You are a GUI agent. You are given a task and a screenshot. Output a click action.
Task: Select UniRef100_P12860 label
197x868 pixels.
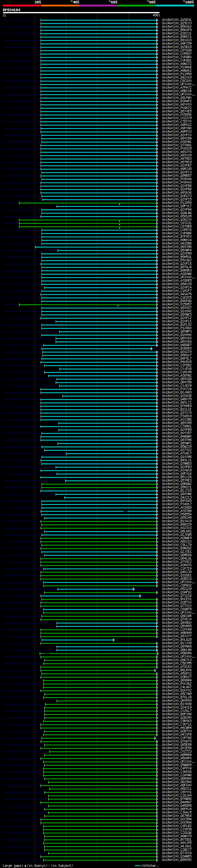point(176,328)
